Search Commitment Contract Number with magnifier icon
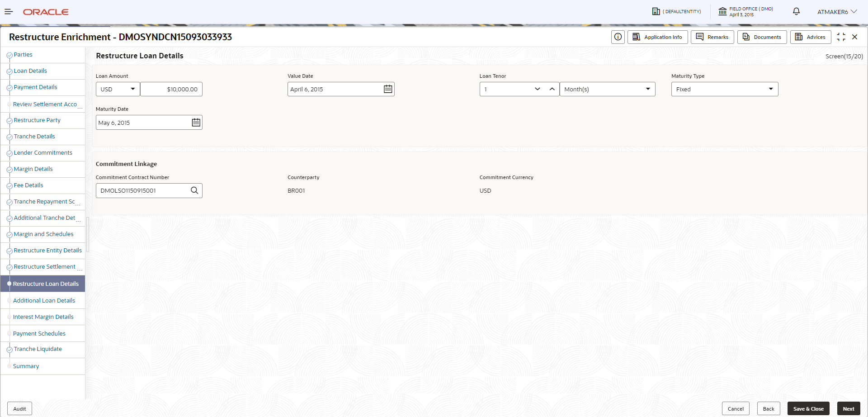Screen dimensions: 868x417 [194, 190]
